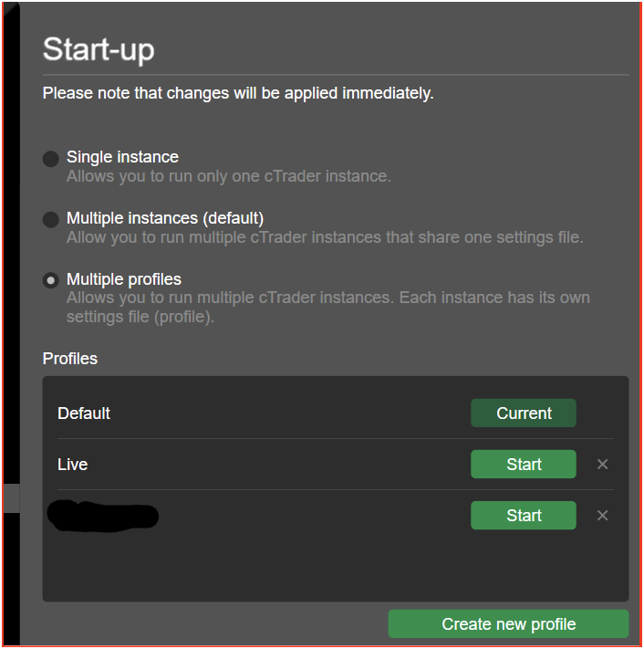Click the one cTrader instance description text
This screenshot has width=644, height=649.
point(229,176)
